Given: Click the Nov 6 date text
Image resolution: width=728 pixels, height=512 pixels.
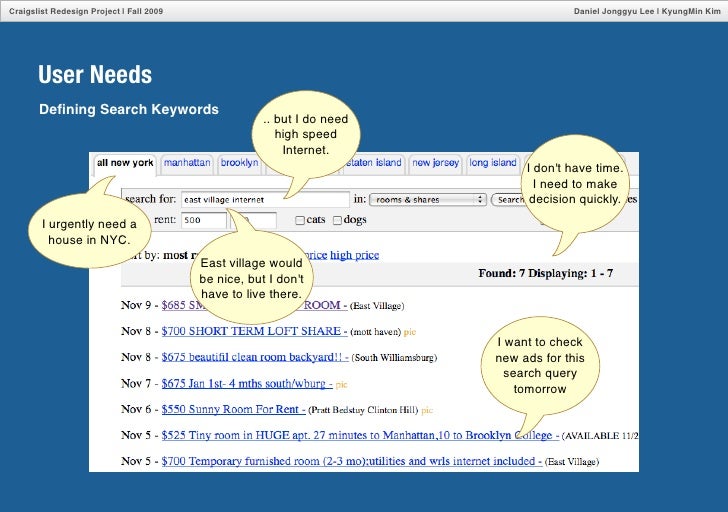Looking at the screenshot, I should 136,409.
